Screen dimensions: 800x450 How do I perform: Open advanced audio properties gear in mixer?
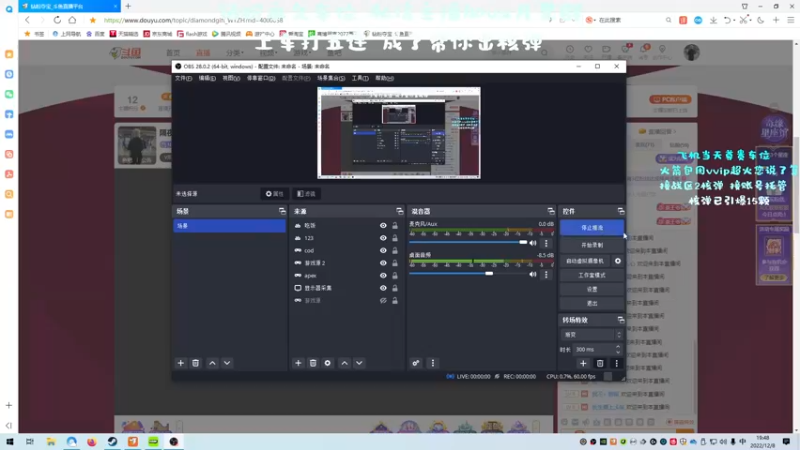416,363
